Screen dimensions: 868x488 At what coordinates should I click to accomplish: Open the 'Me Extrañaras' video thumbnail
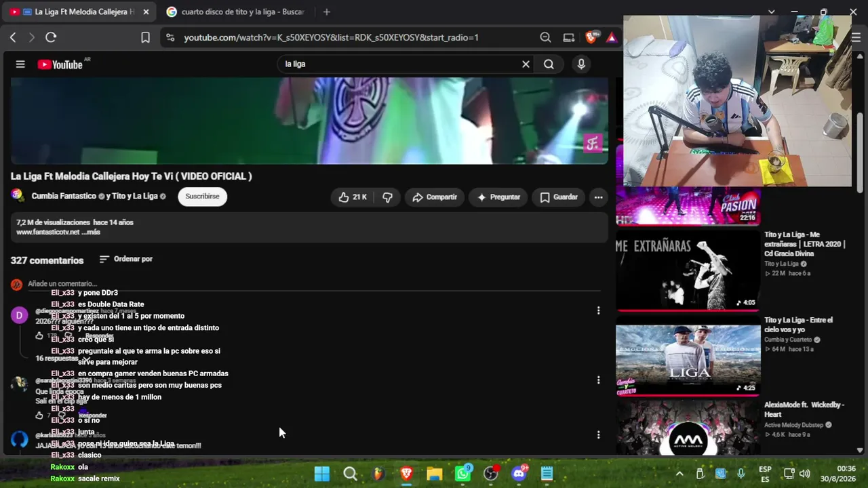688,271
